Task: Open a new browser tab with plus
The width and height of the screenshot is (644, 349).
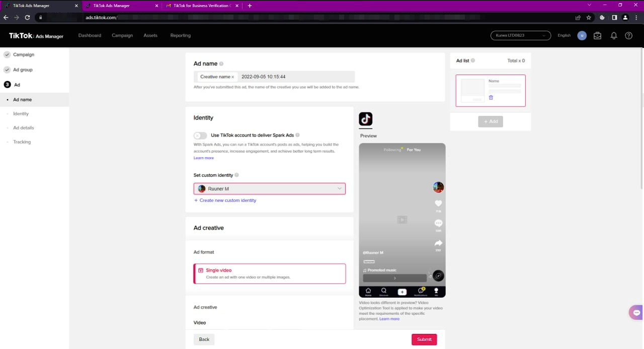Action: click(250, 6)
